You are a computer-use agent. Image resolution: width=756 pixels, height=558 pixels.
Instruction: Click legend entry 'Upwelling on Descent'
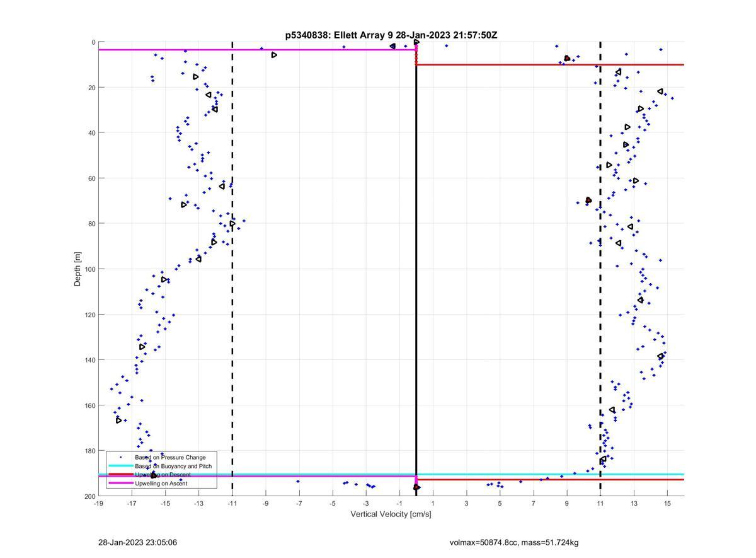163,475
